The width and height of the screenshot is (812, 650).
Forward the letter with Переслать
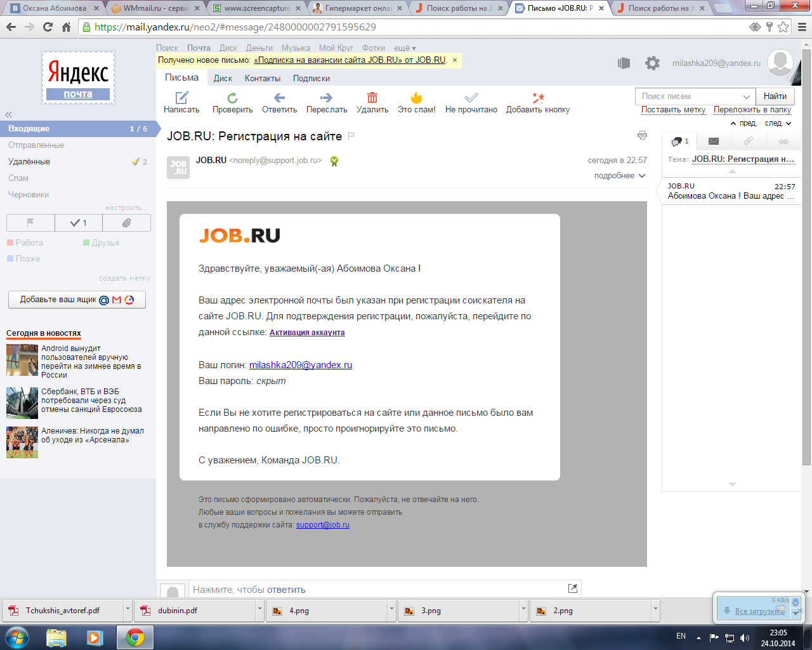[x=327, y=102]
